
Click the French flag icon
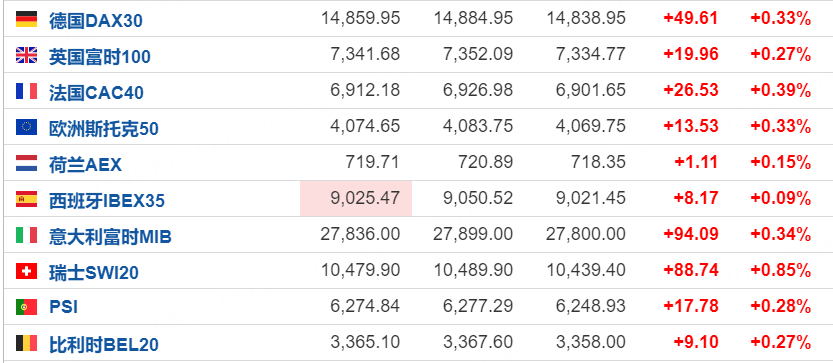26,91
